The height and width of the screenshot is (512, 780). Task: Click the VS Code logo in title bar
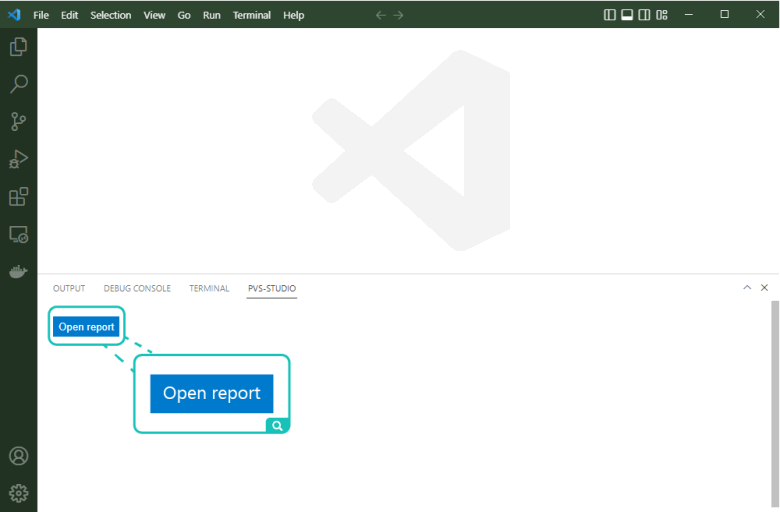pyautogui.click(x=14, y=15)
